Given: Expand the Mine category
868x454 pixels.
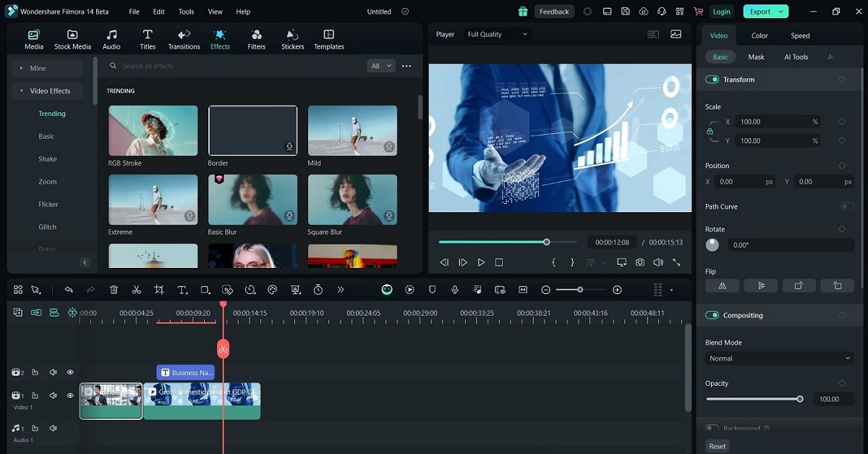Looking at the screenshot, I should [x=46, y=68].
